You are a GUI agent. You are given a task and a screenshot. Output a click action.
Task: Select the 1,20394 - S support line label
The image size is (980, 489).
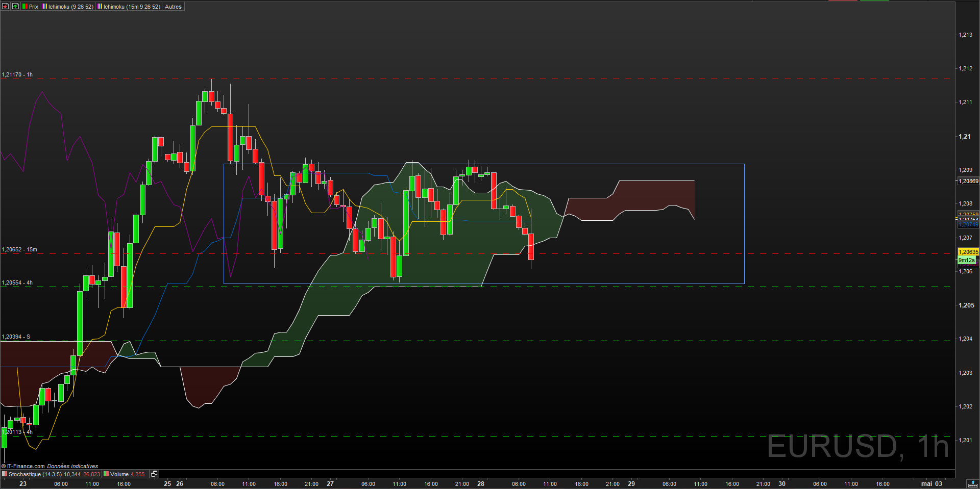(16, 337)
